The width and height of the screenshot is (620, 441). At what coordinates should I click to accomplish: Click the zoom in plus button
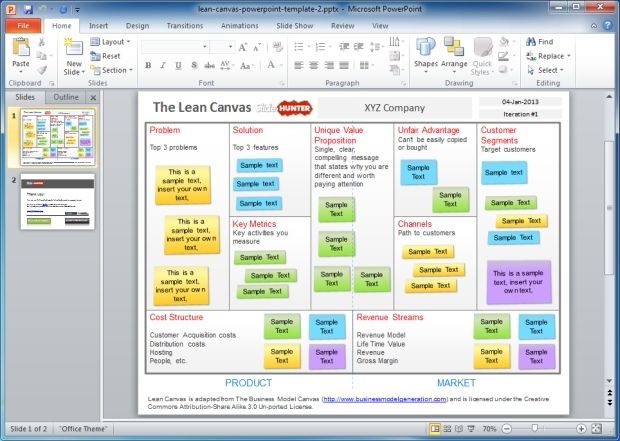[x=581, y=429]
